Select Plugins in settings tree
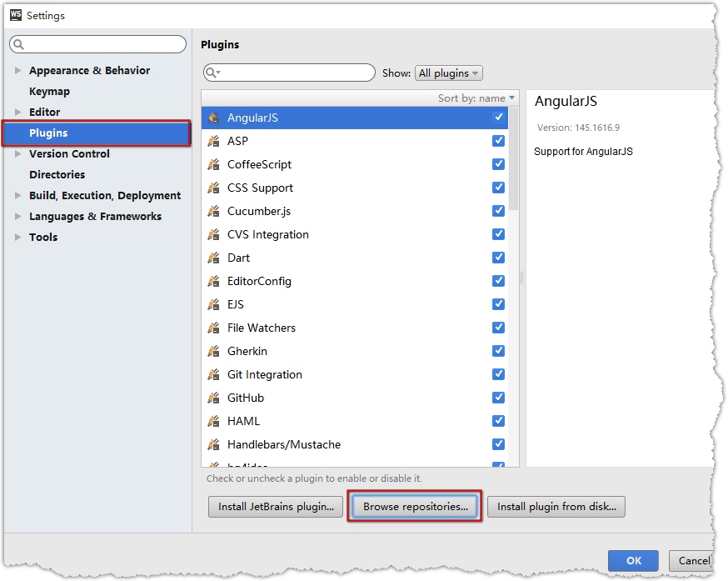The width and height of the screenshot is (728, 581). [x=97, y=133]
